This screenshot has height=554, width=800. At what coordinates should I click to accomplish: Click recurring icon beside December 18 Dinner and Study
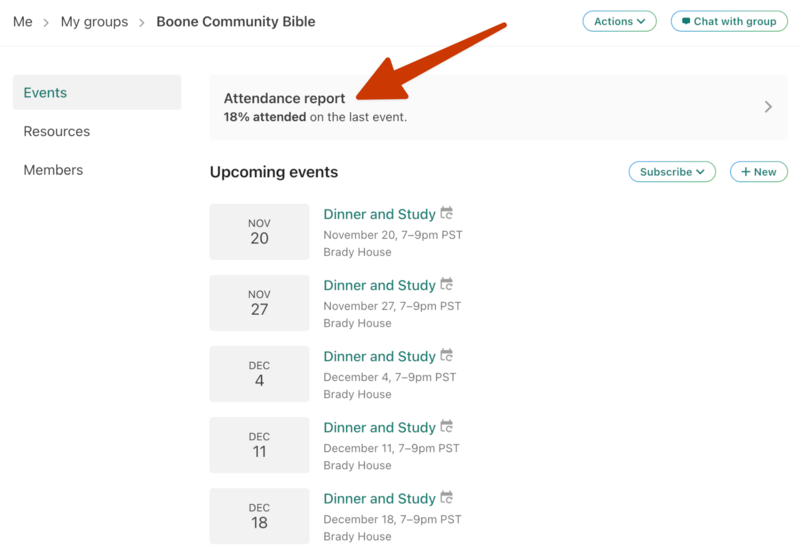[447, 497]
